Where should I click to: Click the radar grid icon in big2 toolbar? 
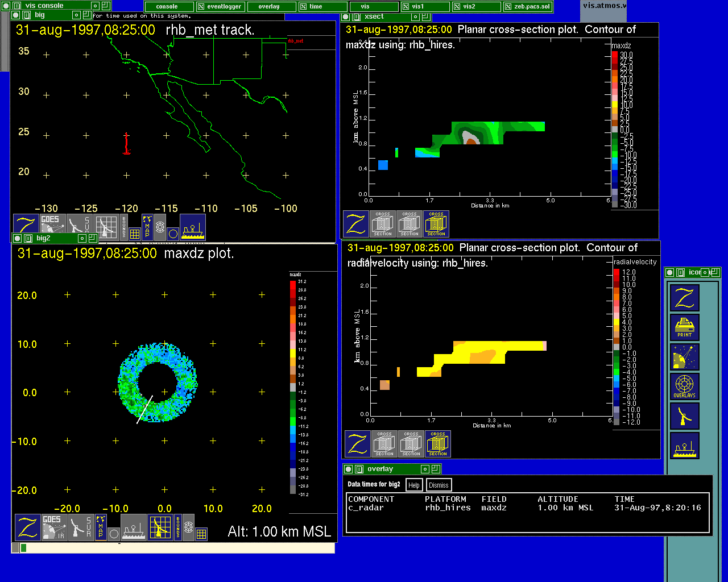coord(160,527)
